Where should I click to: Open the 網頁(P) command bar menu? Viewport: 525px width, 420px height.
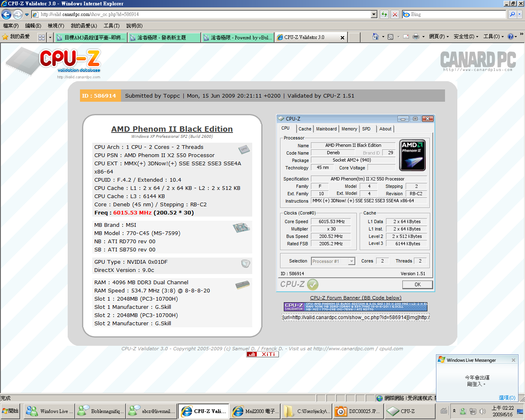(x=439, y=37)
